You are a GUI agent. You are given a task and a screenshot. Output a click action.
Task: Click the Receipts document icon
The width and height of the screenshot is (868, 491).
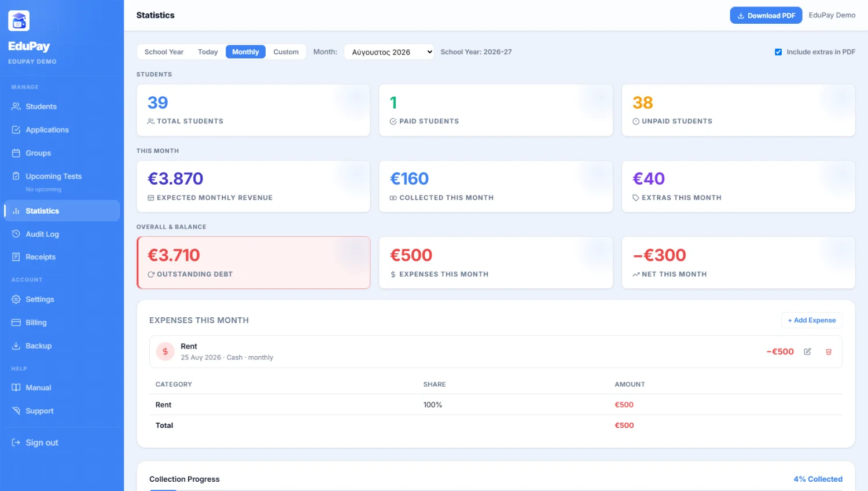pos(16,257)
